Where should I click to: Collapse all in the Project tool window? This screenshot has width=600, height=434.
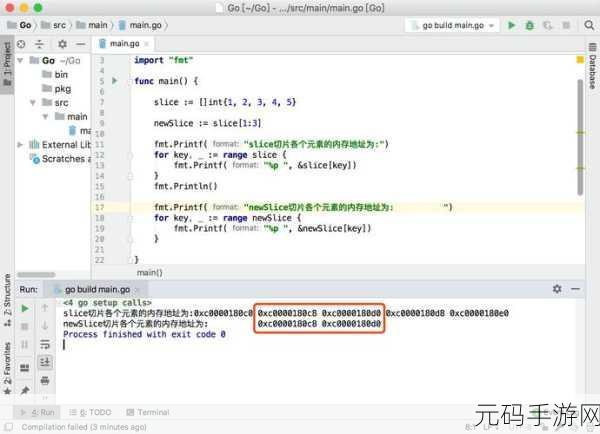click(x=39, y=44)
